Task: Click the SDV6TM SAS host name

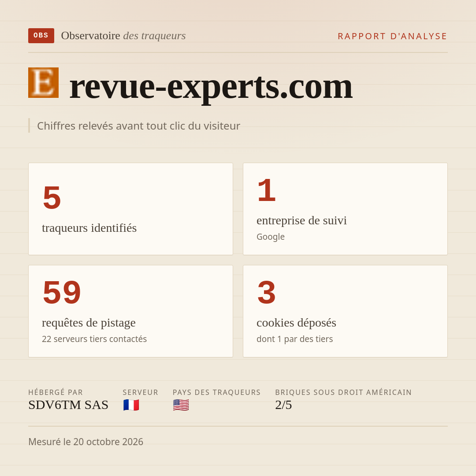Action: click(x=68, y=405)
